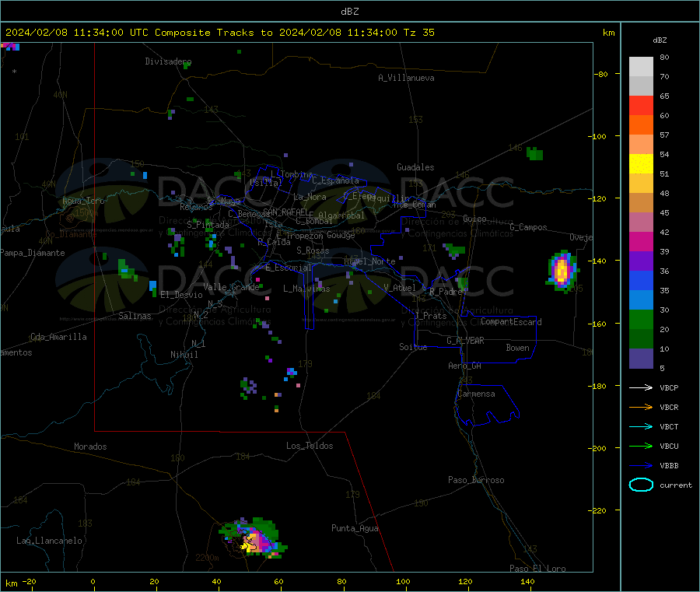700x592 pixels.
Task: Click the G_ALVEAR place label
Action: (465, 341)
